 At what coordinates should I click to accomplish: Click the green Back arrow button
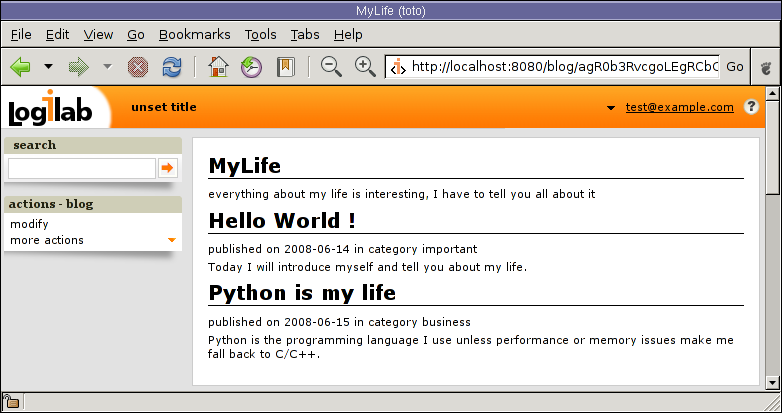click(x=21, y=67)
